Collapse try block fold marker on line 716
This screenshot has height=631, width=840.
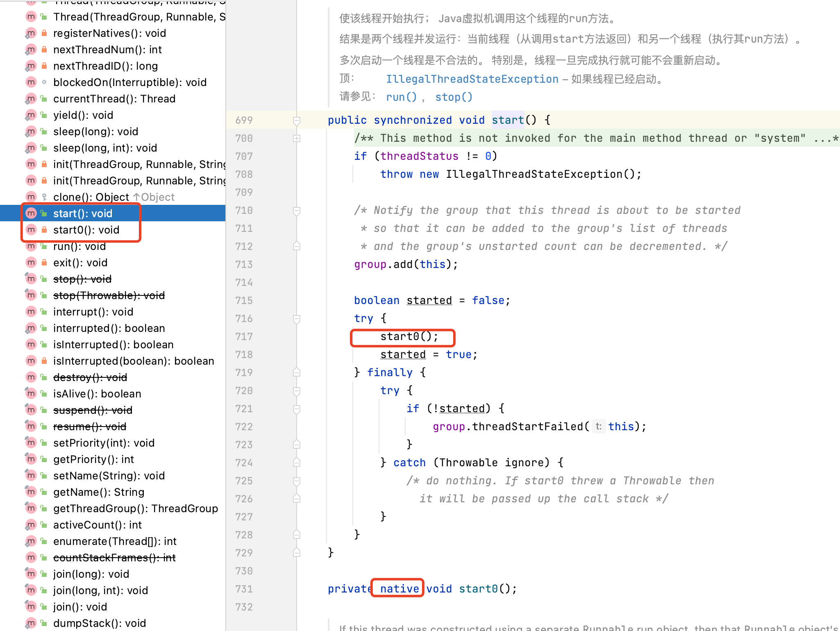pyautogui.click(x=297, y=319)
